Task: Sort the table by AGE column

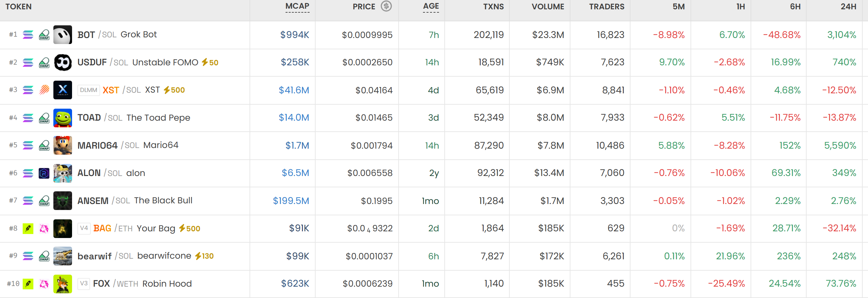Action: pos(431,6)
